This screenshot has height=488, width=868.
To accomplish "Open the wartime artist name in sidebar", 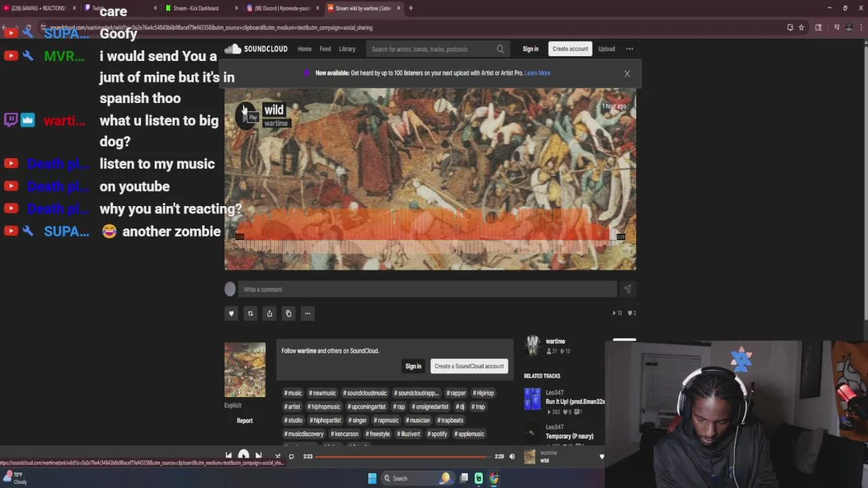I will pyautogui.click(x=555, y=342).
